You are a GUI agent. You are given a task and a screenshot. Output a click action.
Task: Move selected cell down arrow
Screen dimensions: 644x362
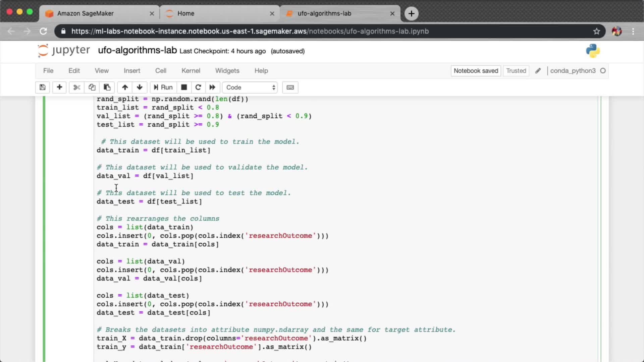click(140, 87)
